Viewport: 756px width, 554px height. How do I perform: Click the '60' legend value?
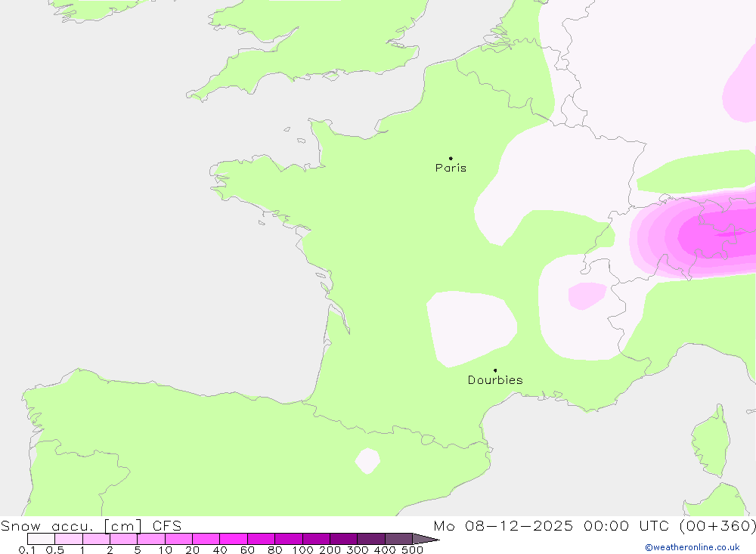point(247,549)
